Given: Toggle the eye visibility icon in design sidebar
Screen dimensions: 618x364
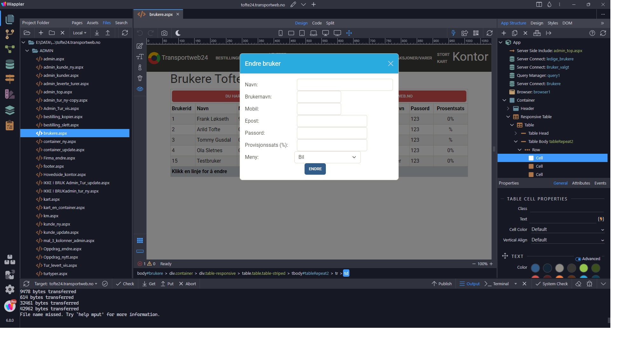Looking at the screenshot, I should click(140, 89).
